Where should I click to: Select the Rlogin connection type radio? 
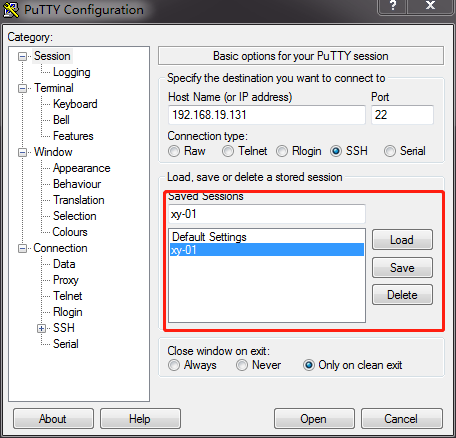(x=282, y=151)
